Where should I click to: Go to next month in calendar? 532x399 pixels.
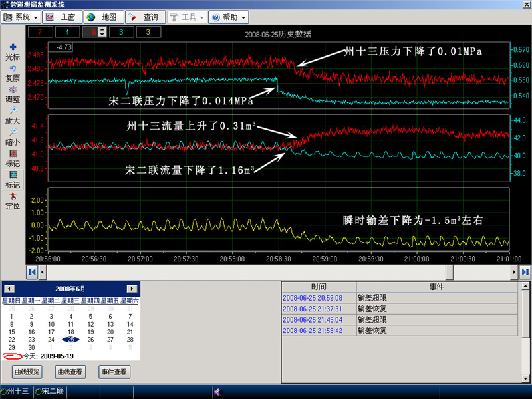coord(132,289)
